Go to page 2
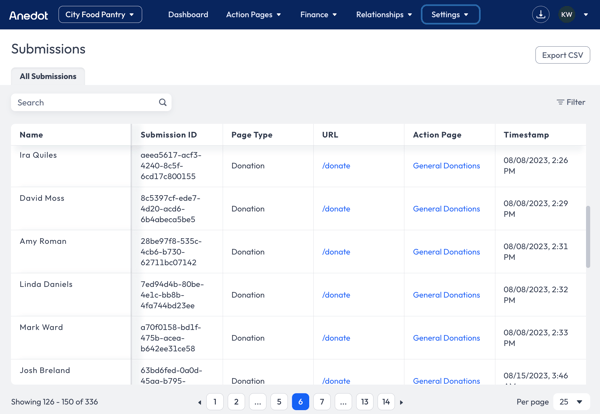Viewport: 600px width, 414px height. (236, 402)
